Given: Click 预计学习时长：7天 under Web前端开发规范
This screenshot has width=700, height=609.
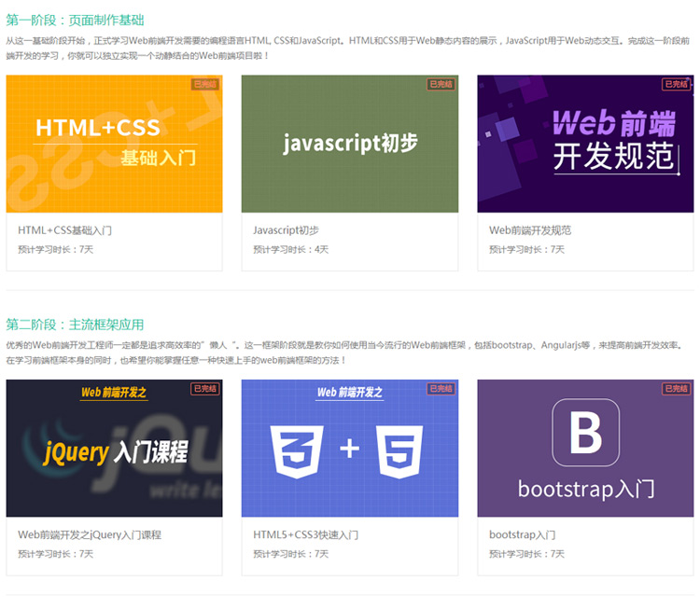Looking at the screenshot, I should point(526,249).
